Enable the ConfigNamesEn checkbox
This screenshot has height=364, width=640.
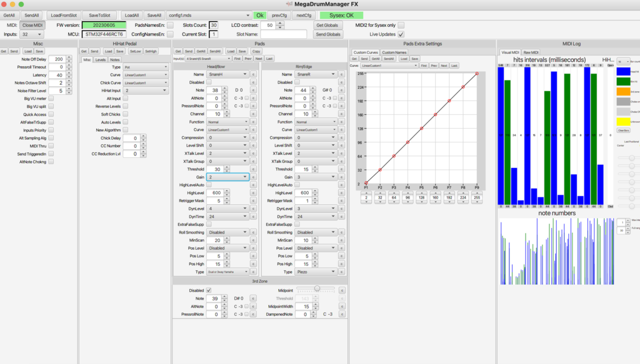coord(170,34)
